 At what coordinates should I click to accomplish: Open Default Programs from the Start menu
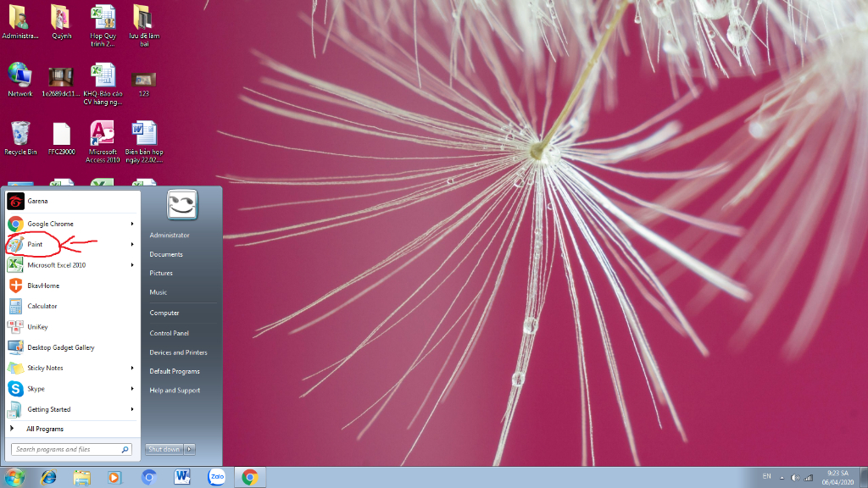coord(175,371)
